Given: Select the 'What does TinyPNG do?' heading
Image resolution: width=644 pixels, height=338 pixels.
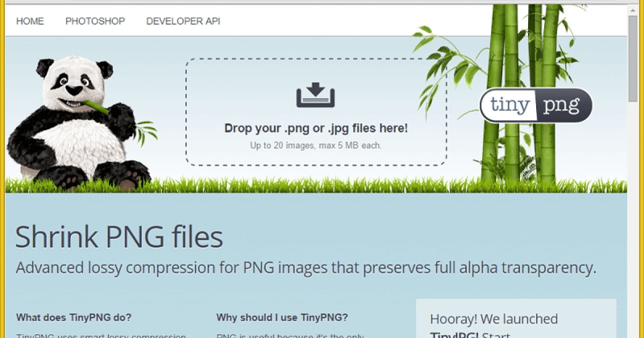Looking at the screenshot, I should coord(74,318).
